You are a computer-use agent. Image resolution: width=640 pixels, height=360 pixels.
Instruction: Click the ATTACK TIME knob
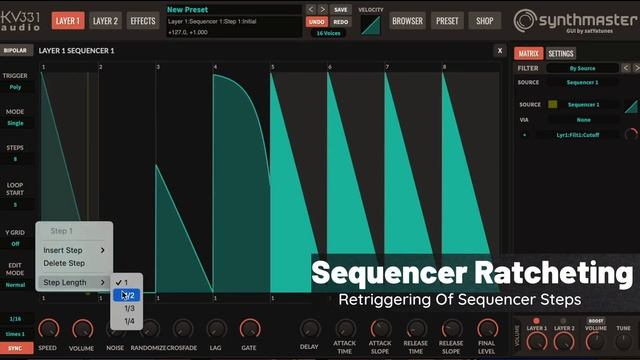pyautogui.click(x=345, y=329)
